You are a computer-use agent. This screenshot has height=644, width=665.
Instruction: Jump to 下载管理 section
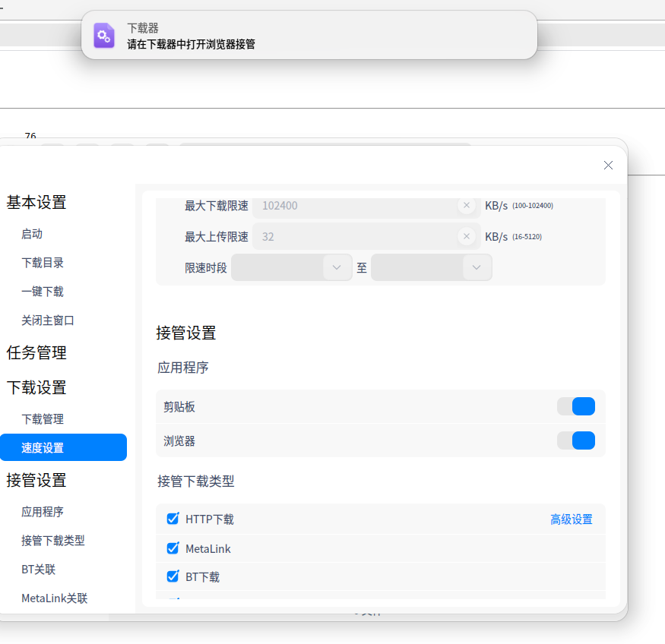43,419
